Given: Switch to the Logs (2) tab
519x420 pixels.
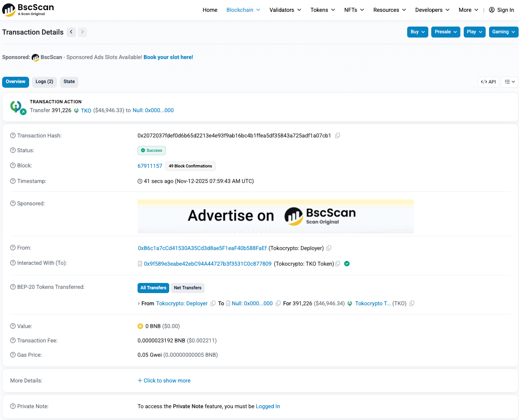Looking at the screenshot, I should [44, 82].
